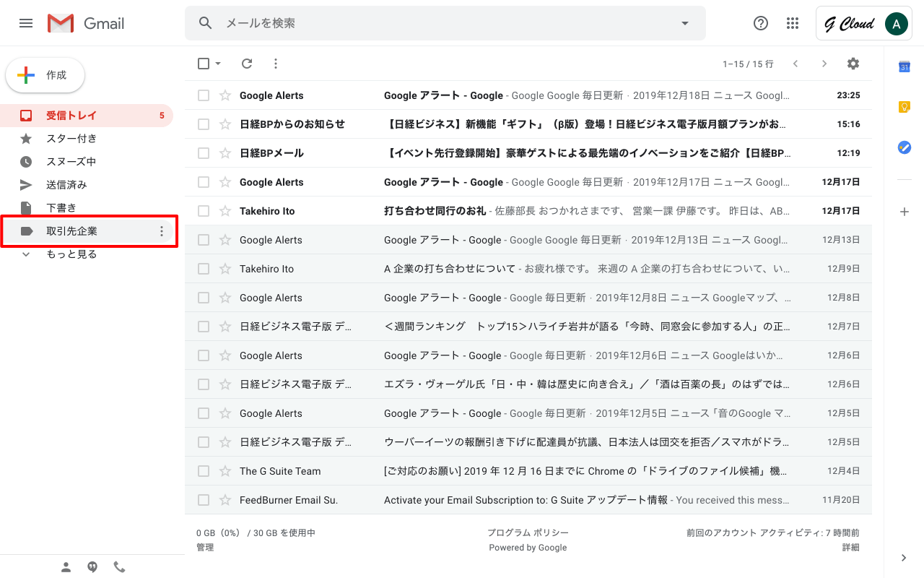
Task: Open 取引先企業 label options dots
Action: [x=162, y=231]
